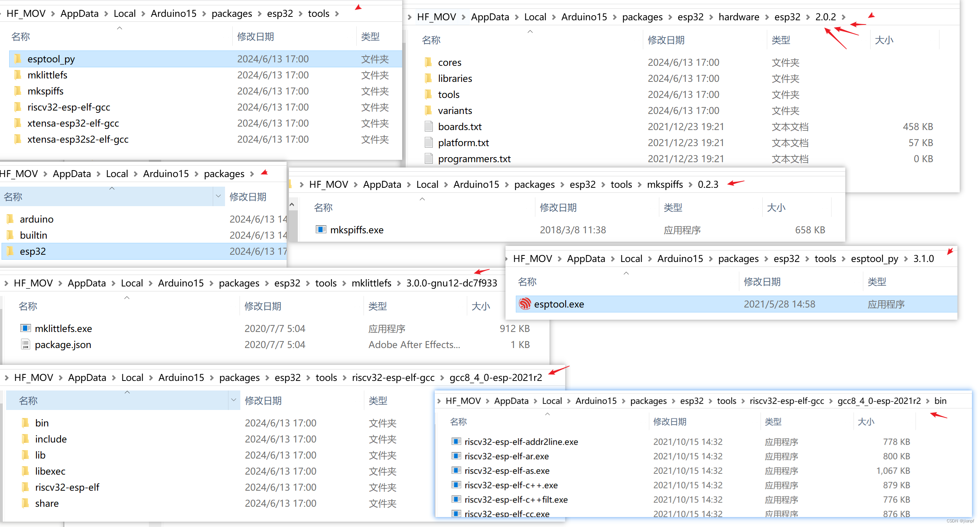
Task: Click the xtensa-esp32s2-elf-gcc folder icon
Action: pyautogui.click(x=18, y=139)
